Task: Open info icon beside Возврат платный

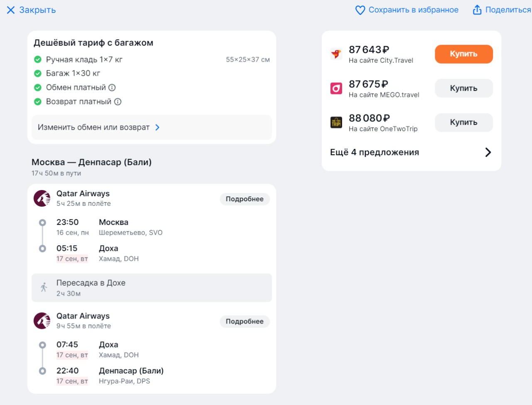Action: pyautogui.click(x=118, y=101)
